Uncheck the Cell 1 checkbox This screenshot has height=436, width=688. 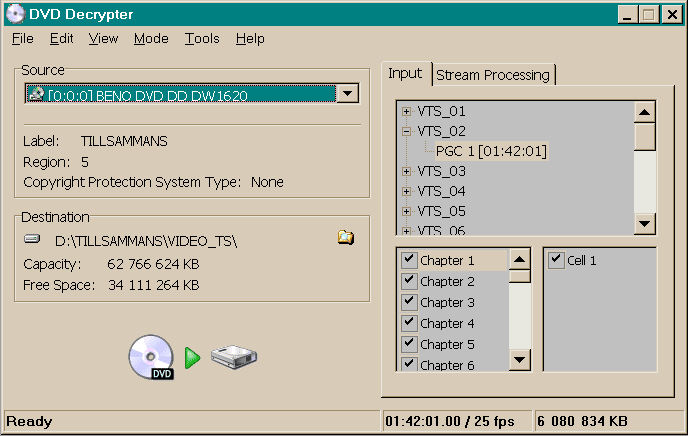556,260
